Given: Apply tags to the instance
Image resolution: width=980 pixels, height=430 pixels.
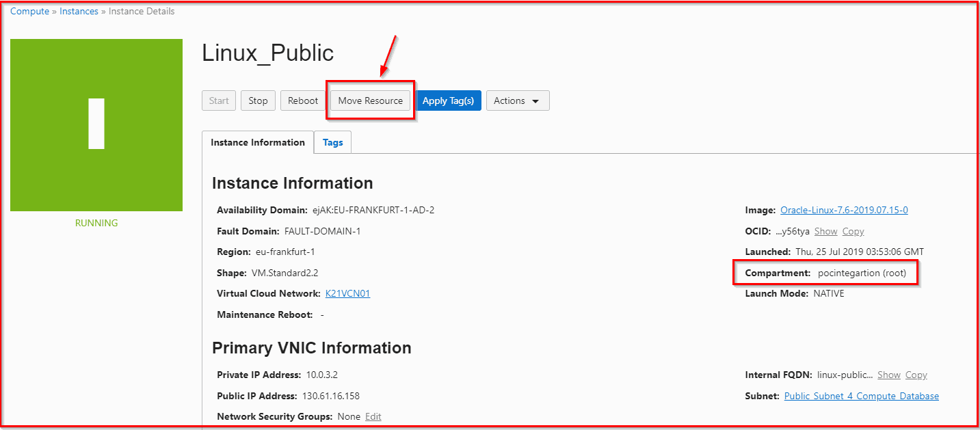Looking at the screenshot, I should coord(448,100).
